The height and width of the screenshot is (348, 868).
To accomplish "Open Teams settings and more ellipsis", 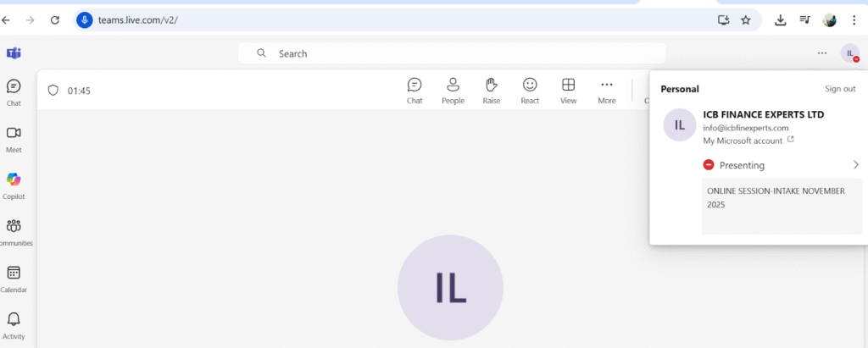I will tap(822, 53).
